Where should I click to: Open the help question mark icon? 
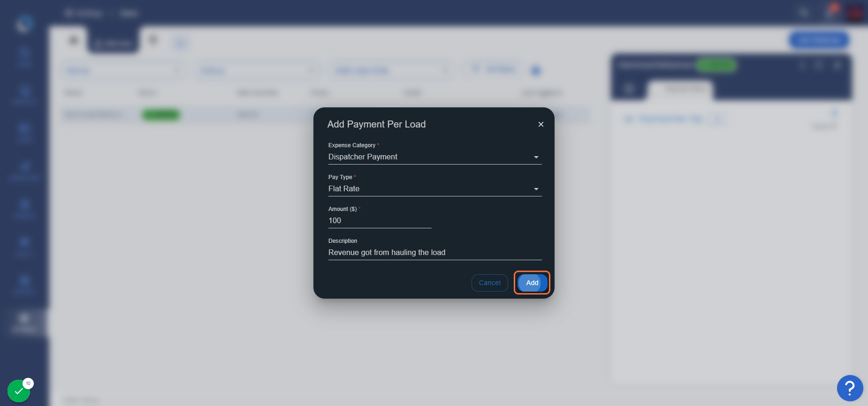pos(850,388)
